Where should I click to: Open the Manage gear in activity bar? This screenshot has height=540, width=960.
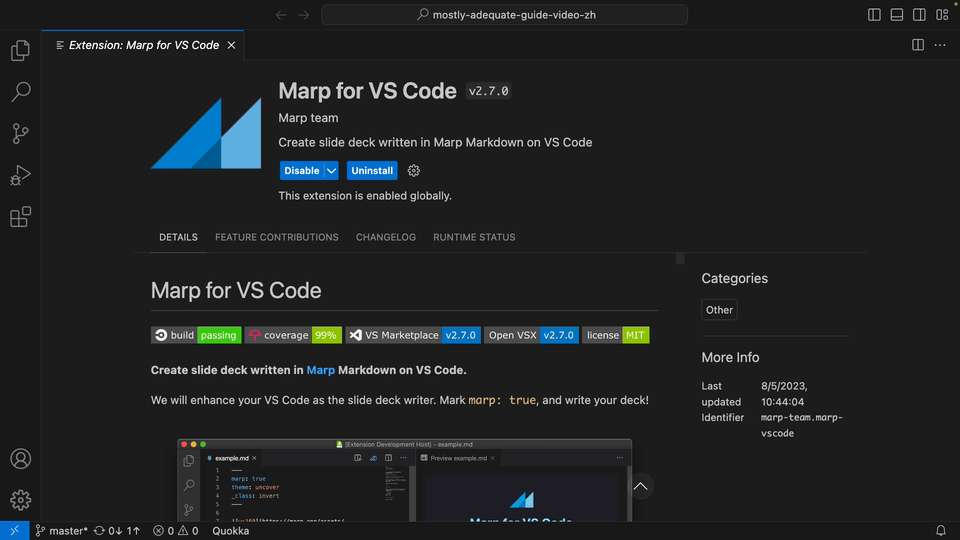click(20, 500)
